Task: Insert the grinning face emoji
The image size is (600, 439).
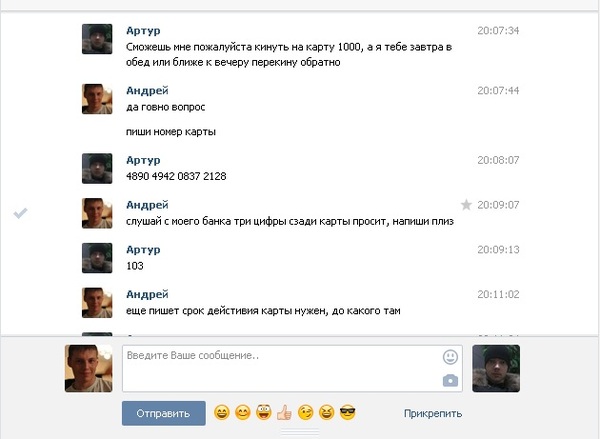Action: point(222,413)
